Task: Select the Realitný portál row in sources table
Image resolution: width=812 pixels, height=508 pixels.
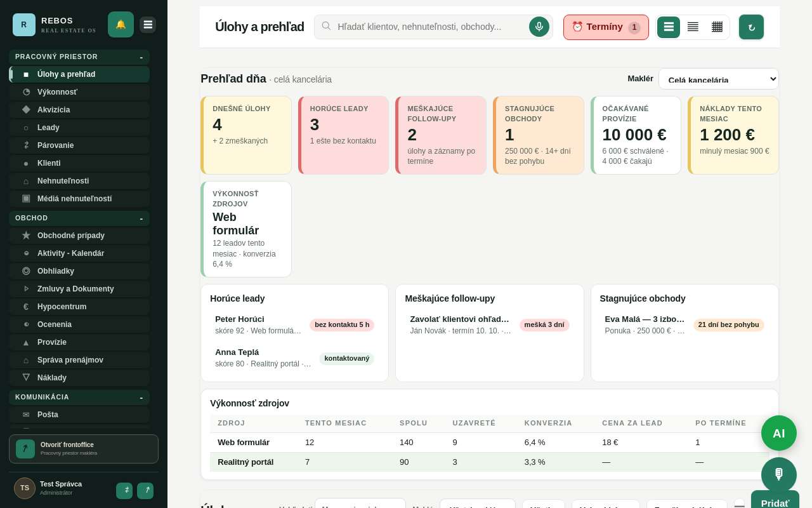Action: 489,462
